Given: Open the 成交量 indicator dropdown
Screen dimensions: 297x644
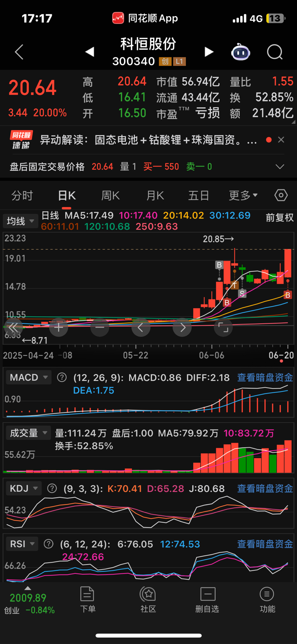Looking at the screenshot, I should [x=29, y=433].
